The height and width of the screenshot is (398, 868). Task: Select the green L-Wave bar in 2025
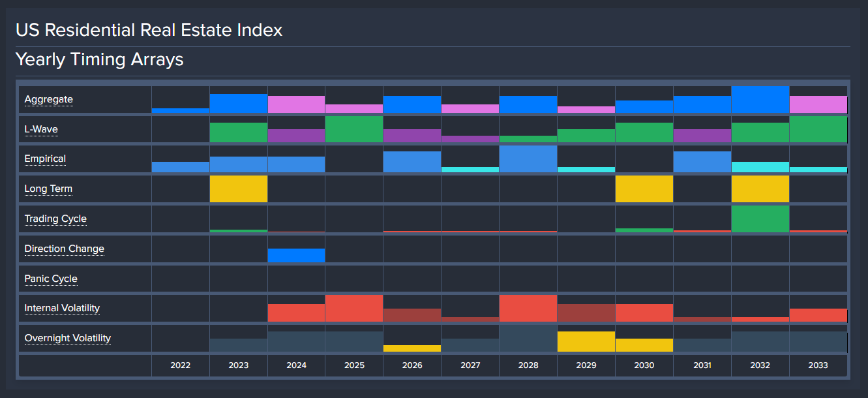coord(354,129)
